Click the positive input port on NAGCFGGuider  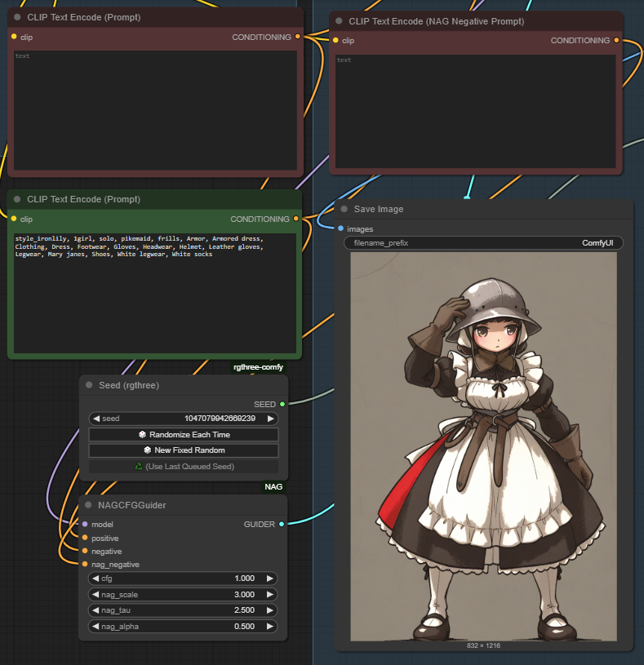click(x=85, y=538)
